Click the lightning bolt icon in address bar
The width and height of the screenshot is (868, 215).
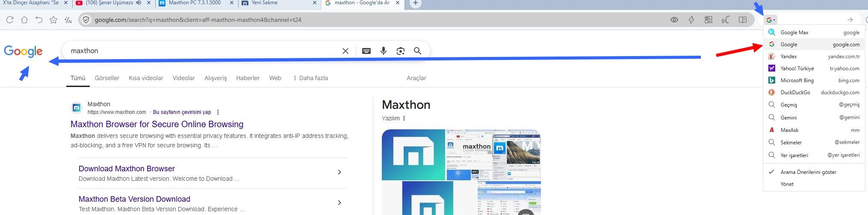691,20
